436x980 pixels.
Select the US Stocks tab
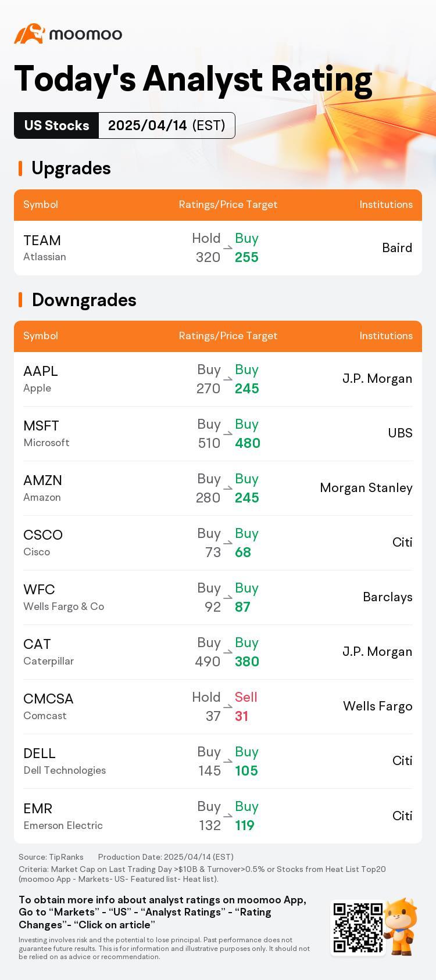coord(56,125)
